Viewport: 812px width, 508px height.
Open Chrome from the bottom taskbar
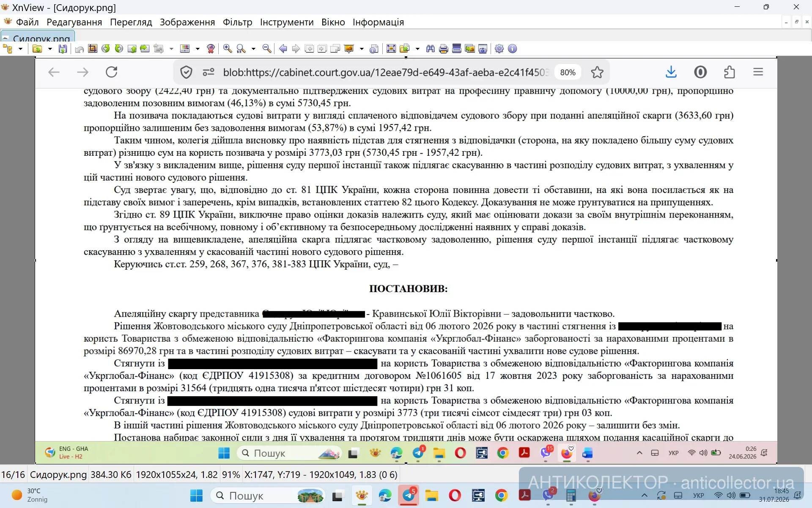[x=502, y=495]
